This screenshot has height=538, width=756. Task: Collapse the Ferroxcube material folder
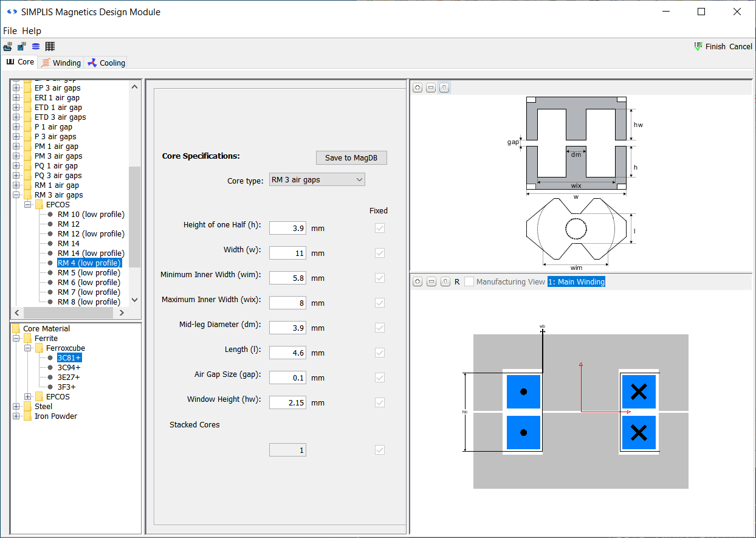[28, 348]
